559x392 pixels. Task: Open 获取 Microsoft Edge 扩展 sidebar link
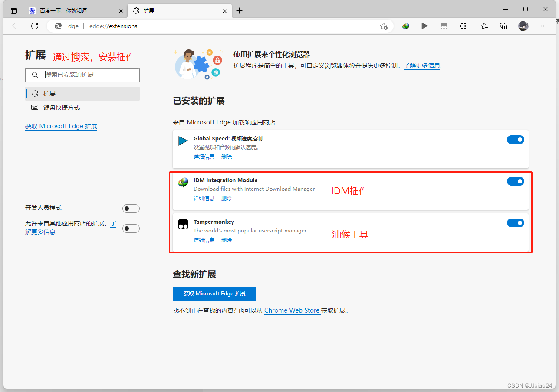point(61,126)
